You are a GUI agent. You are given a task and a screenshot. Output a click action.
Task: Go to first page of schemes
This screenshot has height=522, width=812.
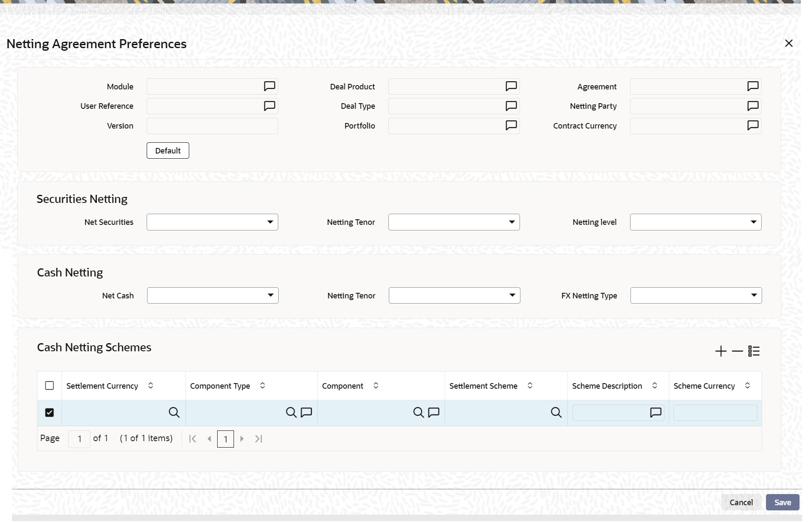coord(193,439)
